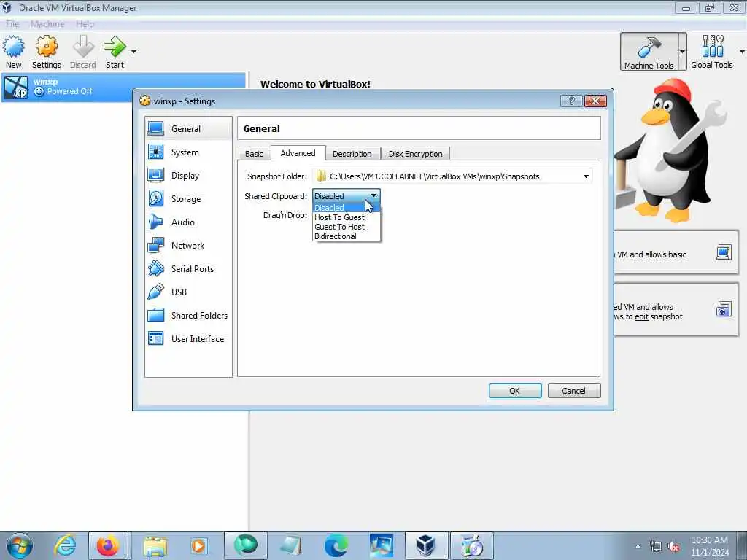This screenshot has height=560, width=747.
Task: Open the User Interface settings category
Action: 189,338
